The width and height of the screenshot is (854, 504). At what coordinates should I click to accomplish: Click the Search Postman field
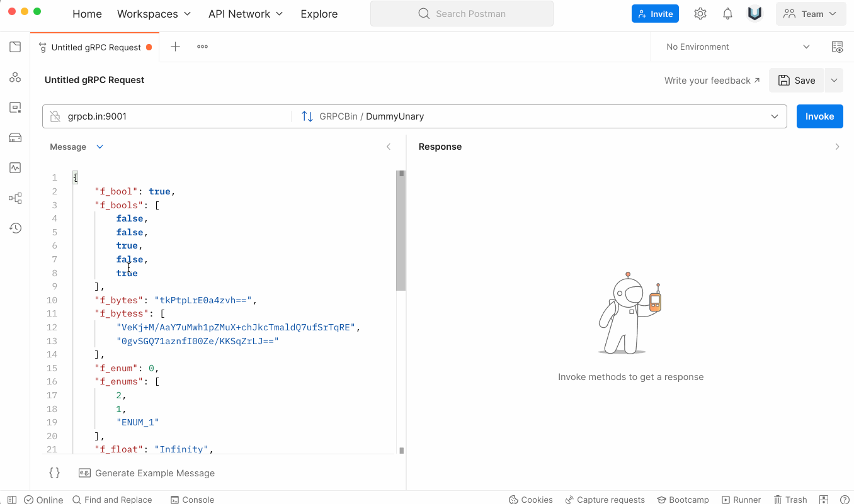pos(462,14)
